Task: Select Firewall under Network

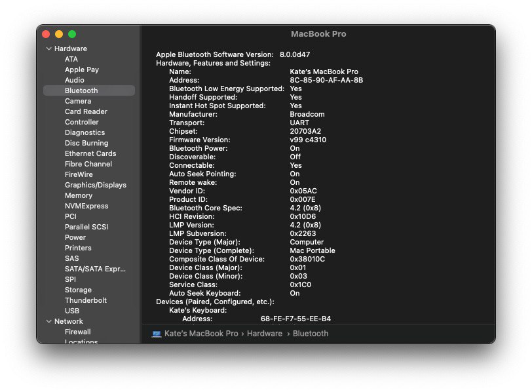Action: click(78, 332)
